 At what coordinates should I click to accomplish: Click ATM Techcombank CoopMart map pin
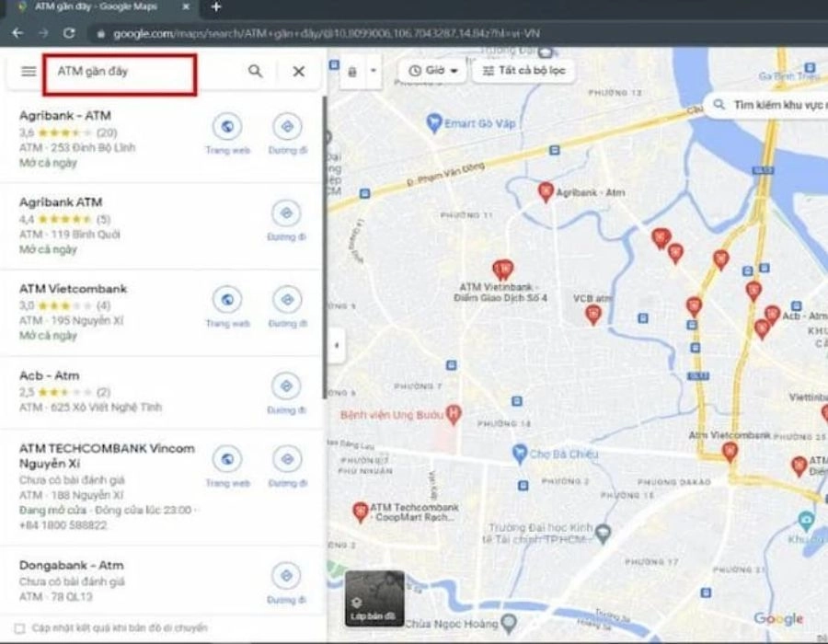pyautogui.click(x=360, y=512)
